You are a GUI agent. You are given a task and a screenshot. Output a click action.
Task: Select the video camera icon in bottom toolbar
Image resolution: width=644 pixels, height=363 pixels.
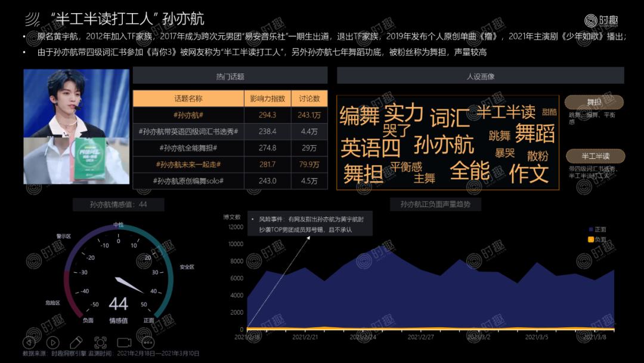tap(123, 342)
